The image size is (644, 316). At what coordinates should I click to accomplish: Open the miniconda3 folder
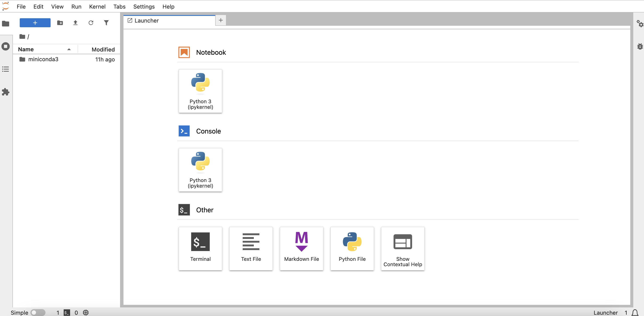[x=43, y=59]
